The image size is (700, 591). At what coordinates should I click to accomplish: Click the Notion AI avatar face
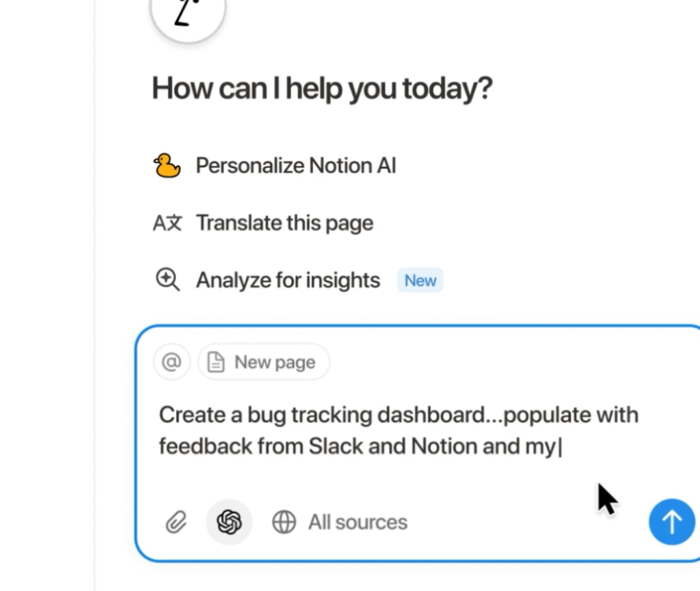click(188, 14)
